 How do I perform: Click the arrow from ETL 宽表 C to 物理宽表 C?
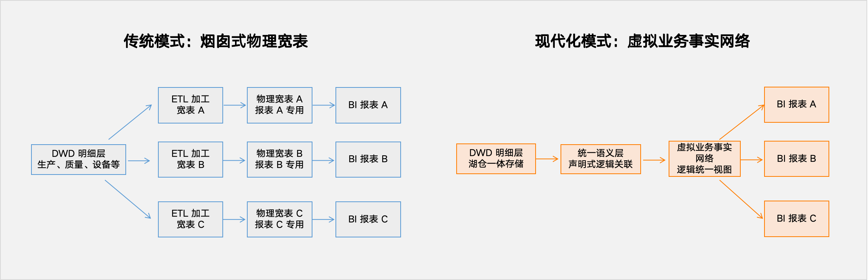coord(234,220)
